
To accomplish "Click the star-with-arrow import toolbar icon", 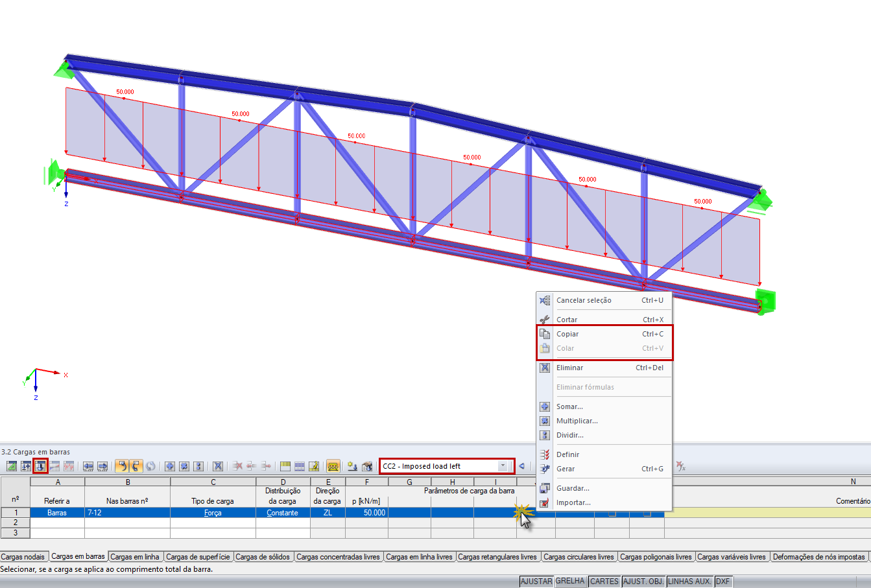I will coord(352,466).
